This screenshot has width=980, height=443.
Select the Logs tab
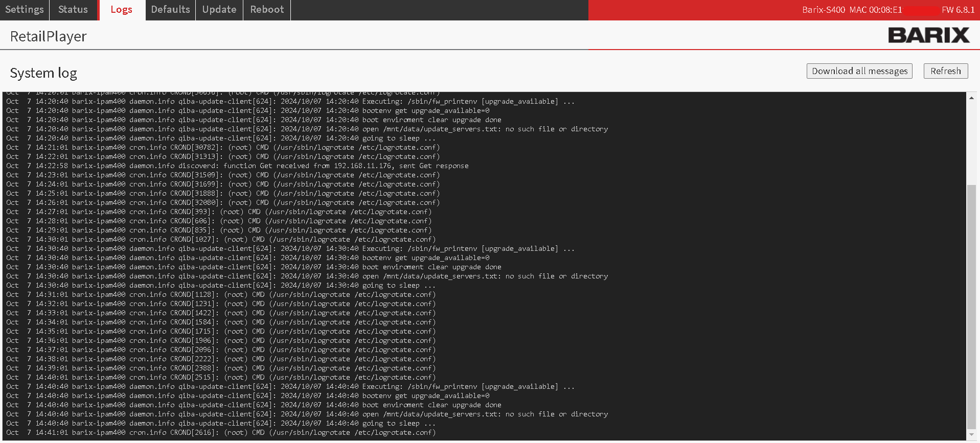click(121, 10)
